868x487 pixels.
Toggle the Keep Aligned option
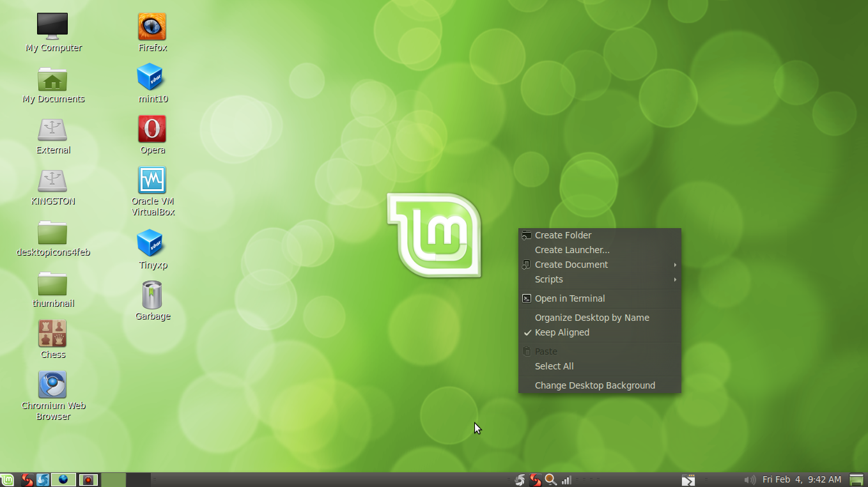562,332
